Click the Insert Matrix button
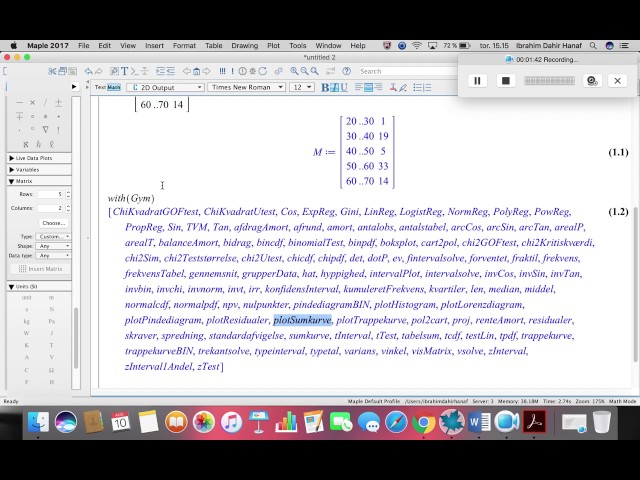The width and height of the screenshot is (640, 480). pyautogui.click(x=40, y=269)
